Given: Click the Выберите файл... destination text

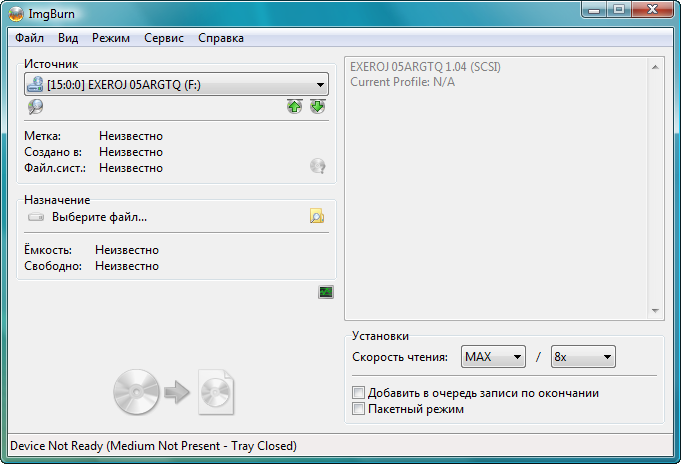Looking at the screenshot, I should pos(99,217).
